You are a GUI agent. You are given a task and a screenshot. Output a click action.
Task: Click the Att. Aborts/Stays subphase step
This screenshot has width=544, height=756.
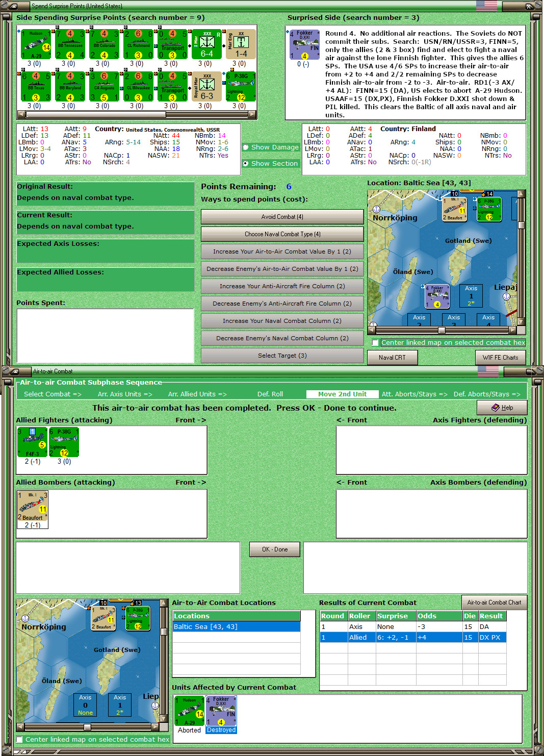click(x=415, y=394)
